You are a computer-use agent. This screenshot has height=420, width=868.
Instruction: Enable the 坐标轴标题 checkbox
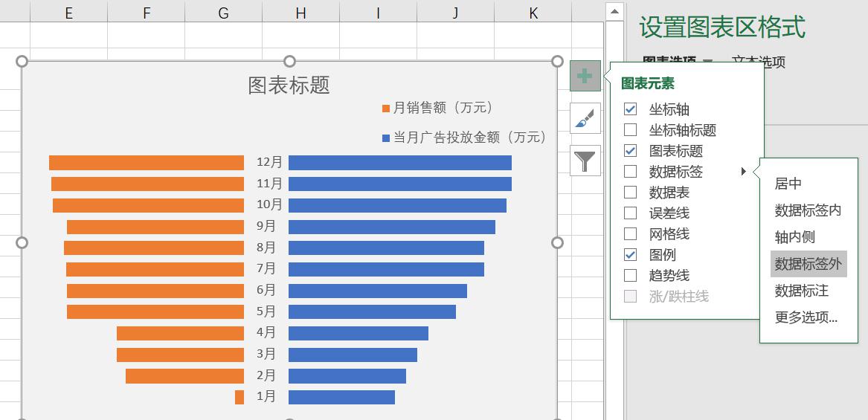pyautogui.click(x=630, y=130)
